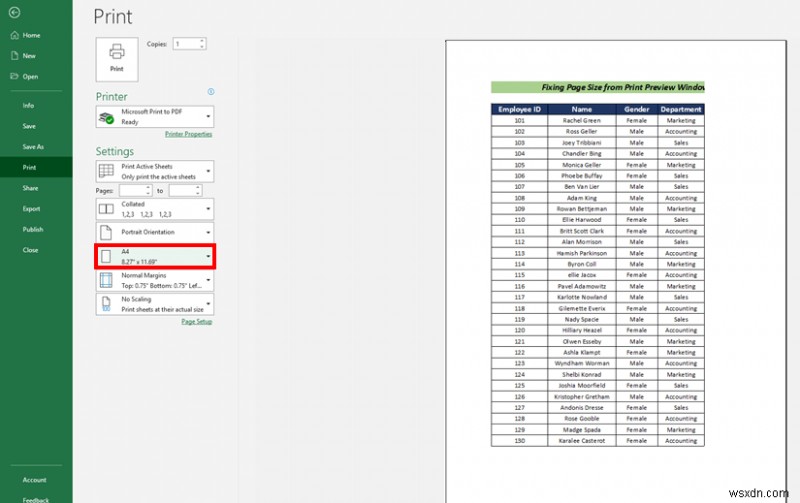Click the A4 paper size icon

coord(106,257)
